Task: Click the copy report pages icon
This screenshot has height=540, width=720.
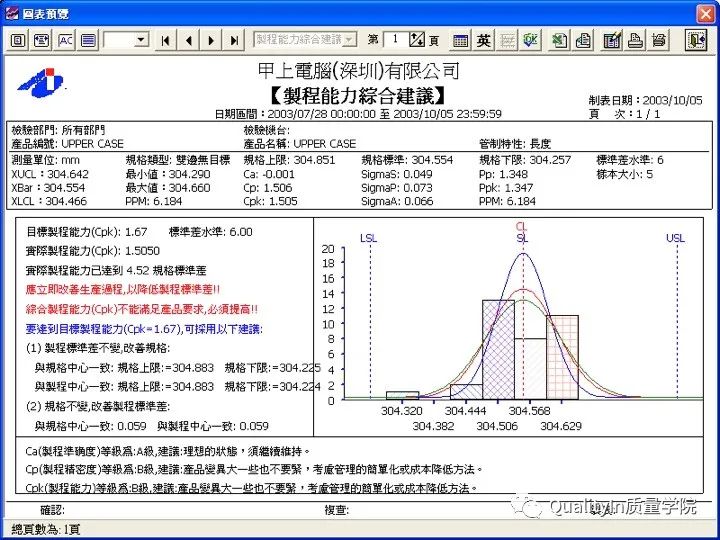Action: 583,40
